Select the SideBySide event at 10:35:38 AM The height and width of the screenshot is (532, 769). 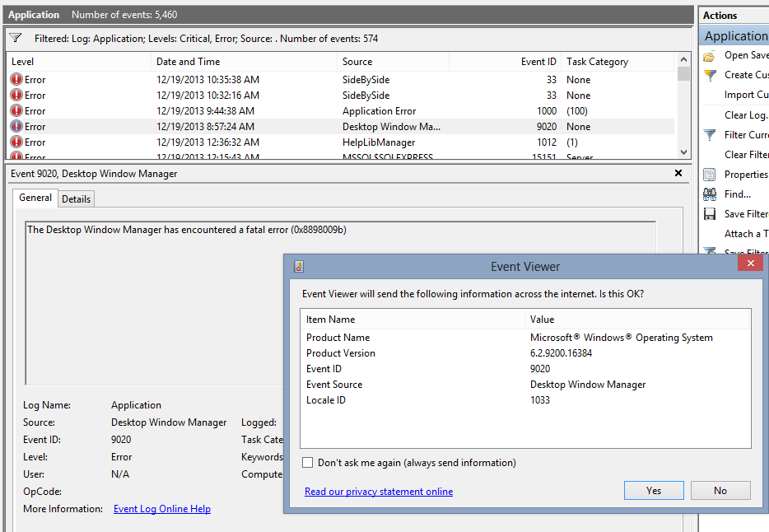341,79
